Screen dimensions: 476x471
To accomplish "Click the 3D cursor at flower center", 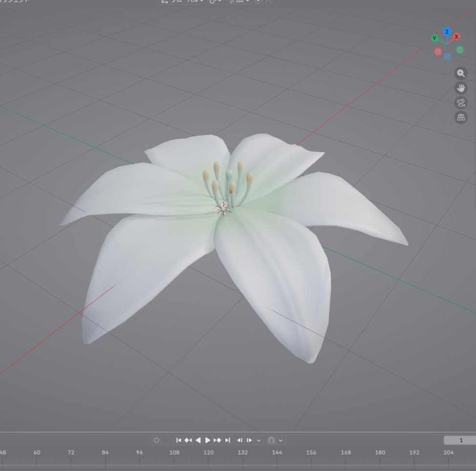I will tap(224, 209).
